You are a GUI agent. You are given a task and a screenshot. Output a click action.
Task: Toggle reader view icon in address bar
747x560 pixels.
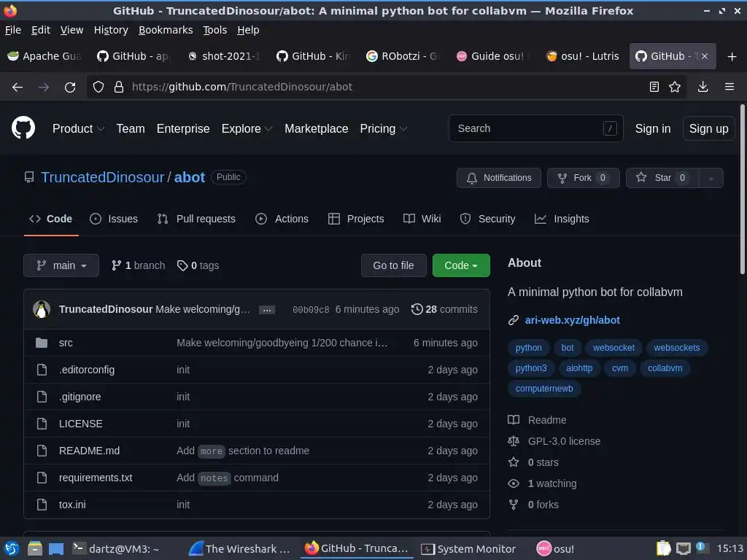pos(654,87)
